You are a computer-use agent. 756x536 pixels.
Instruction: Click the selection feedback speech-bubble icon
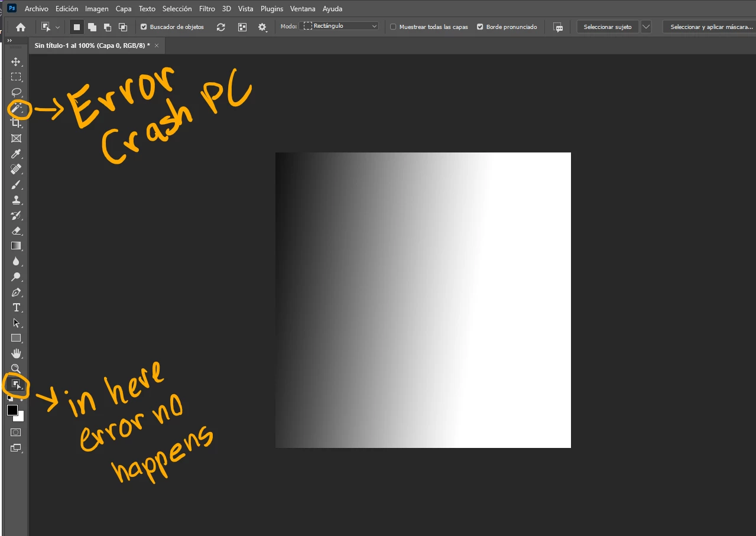pos(558,27)
